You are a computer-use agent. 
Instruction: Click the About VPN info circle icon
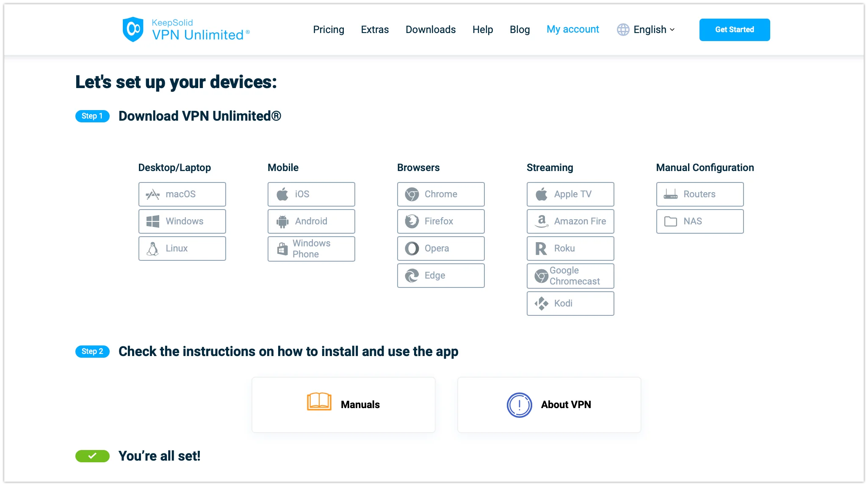[x=520, y=405]
